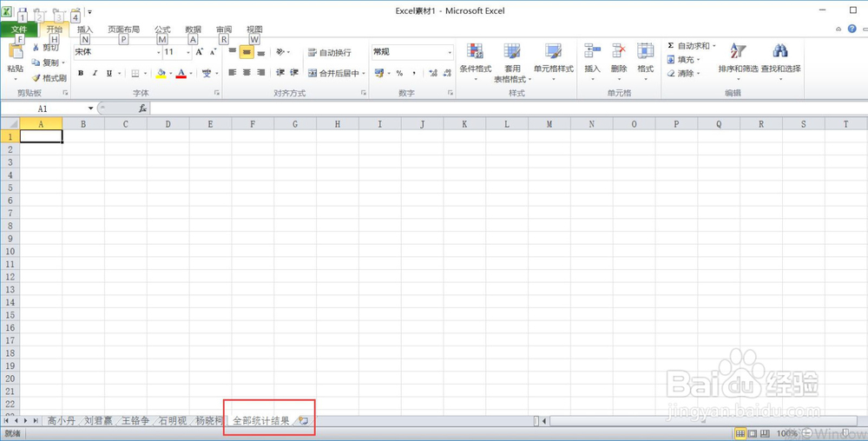This screenshot has width=868, height=441.
Task: Select sheet tab 王铭争
Action: [136, 421]
